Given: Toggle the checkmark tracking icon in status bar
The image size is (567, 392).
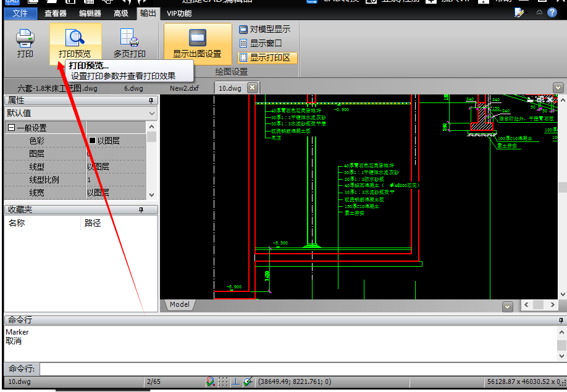Looking at the screenshot, I should pos(248,382).
